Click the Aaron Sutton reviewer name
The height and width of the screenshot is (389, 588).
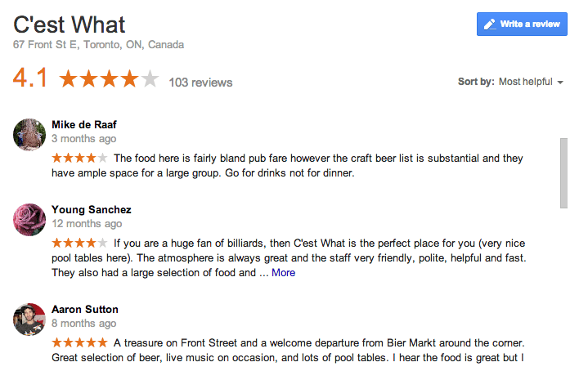click(85, 309)
